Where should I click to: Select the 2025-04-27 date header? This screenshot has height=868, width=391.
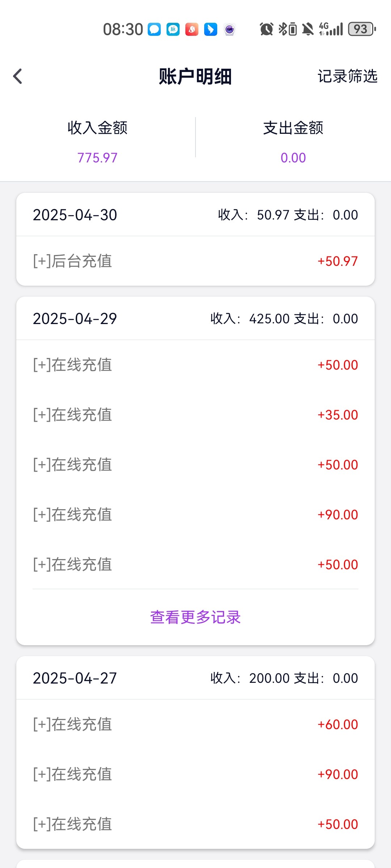coord(75,678)
